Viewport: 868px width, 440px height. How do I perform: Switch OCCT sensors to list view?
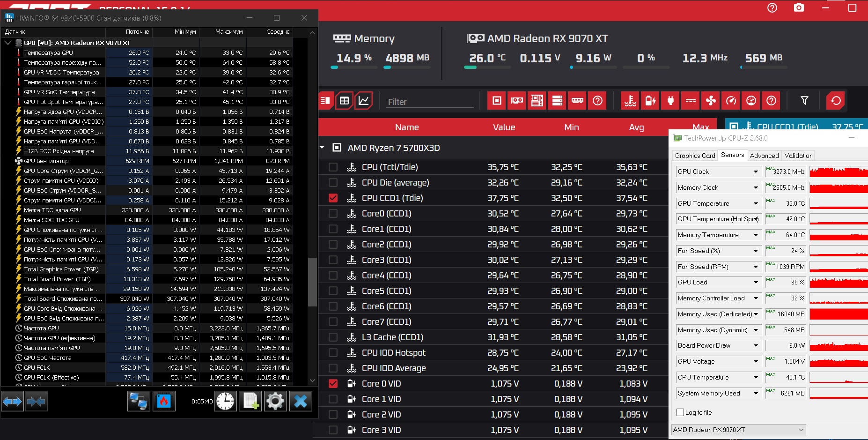[325, 100]
